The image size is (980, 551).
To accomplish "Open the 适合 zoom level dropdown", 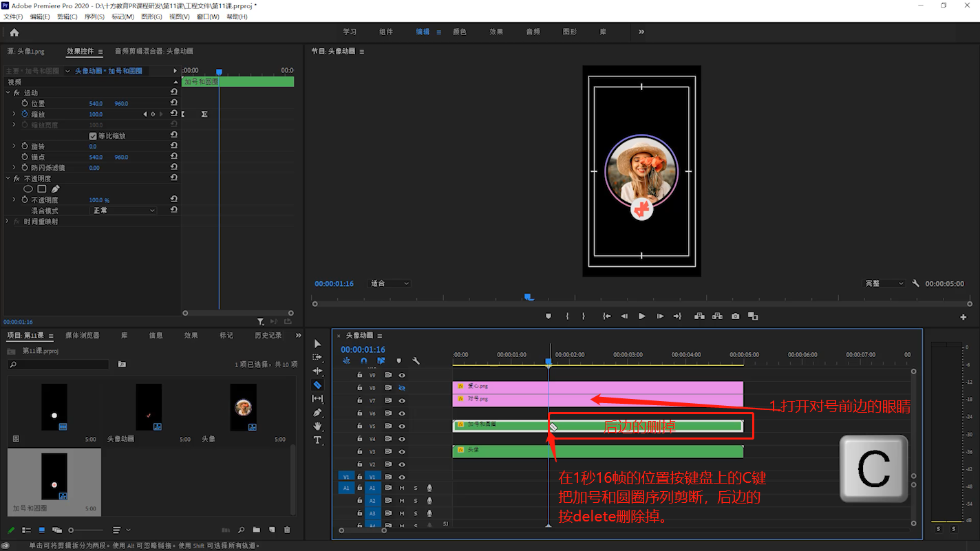I will [390, 283].
